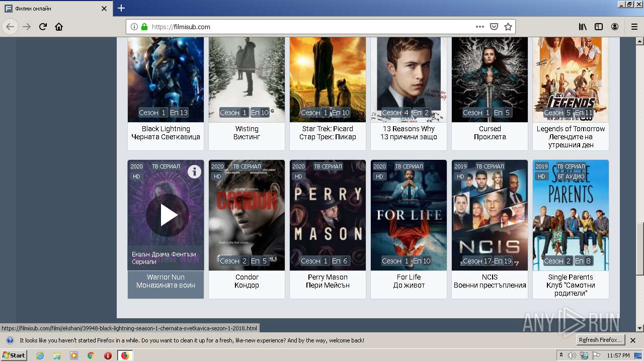The width and height of the screenshot is (644, 362).
Task: Click Single Parents title link
Action: coord(571,285)
